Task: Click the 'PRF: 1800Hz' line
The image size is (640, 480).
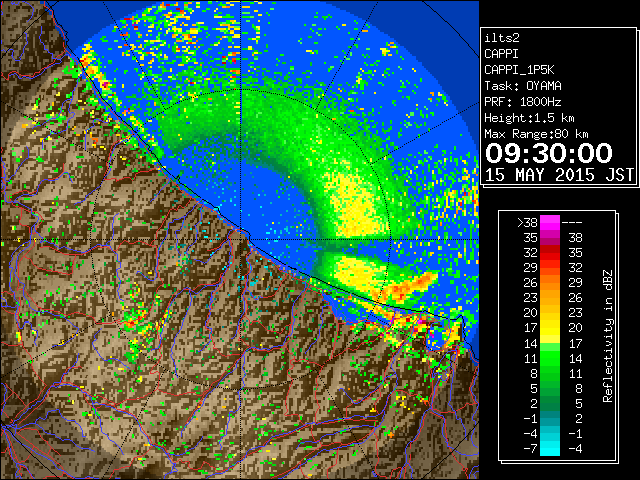Action: pyautogui.click(x=523, y=102)
